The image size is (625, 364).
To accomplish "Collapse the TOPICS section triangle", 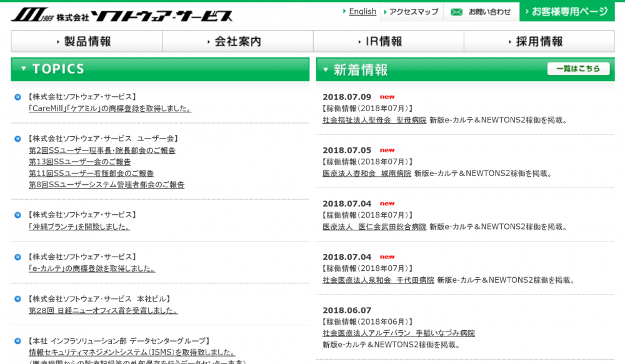I will [x=24, y=69].
